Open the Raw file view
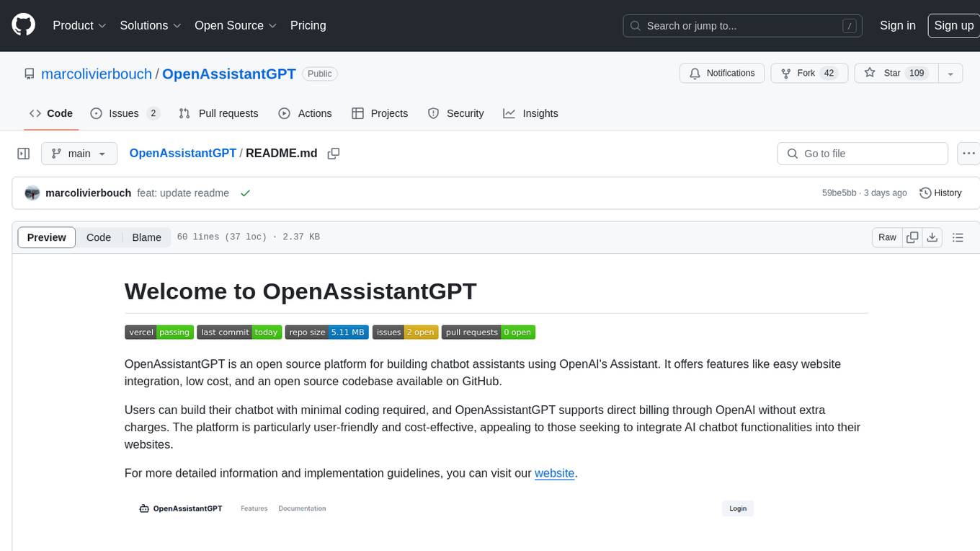 coord(887,237)
